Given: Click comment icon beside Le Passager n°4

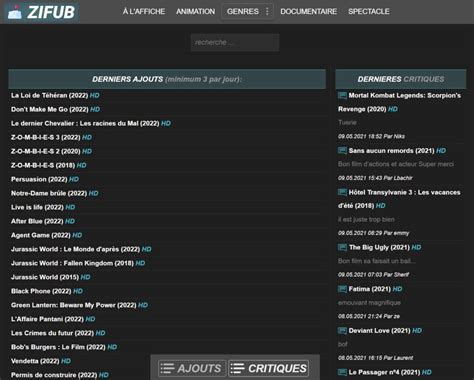Looking at the screenshot, I should 342,372.
